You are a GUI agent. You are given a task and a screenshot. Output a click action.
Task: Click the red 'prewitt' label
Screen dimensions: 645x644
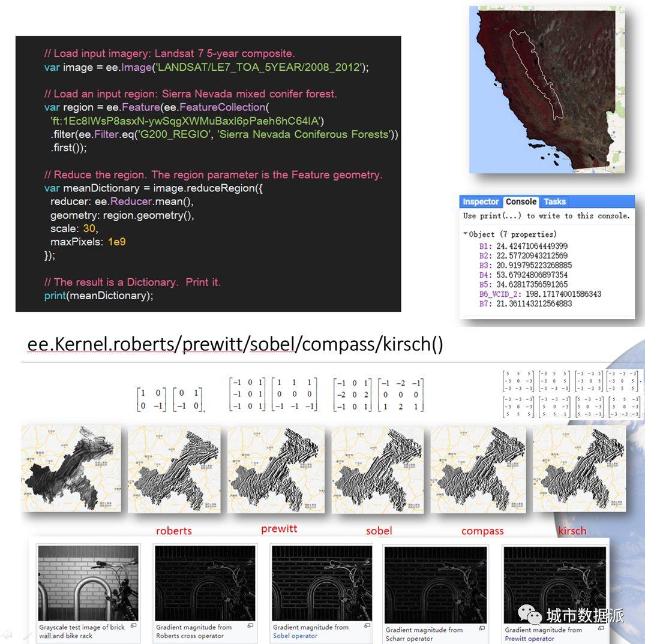coord(279,529)
